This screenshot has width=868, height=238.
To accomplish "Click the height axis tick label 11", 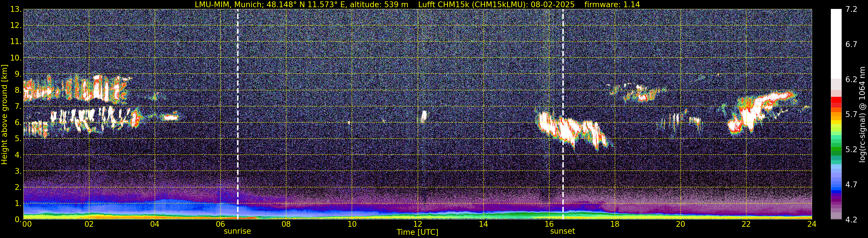I will [16, 42].
